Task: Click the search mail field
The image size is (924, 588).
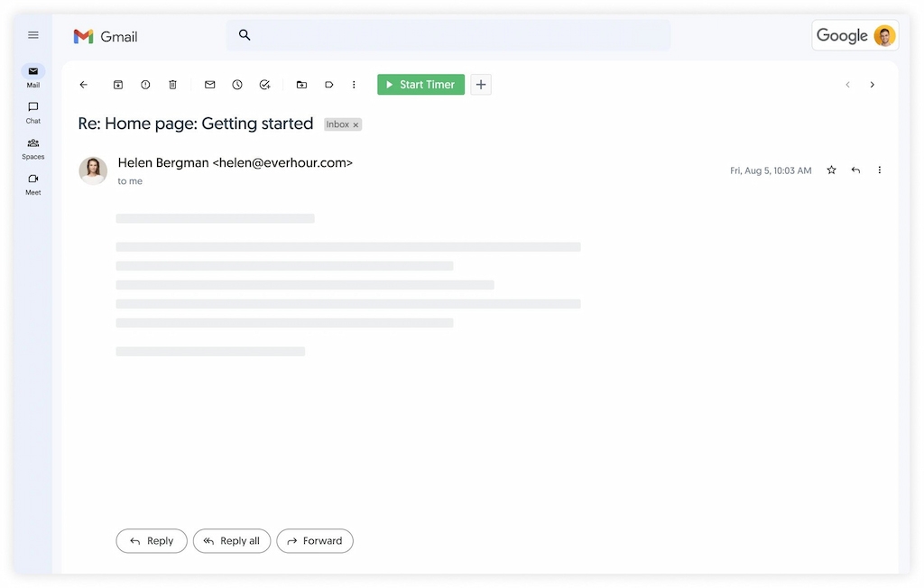Action: coord(448,35)
